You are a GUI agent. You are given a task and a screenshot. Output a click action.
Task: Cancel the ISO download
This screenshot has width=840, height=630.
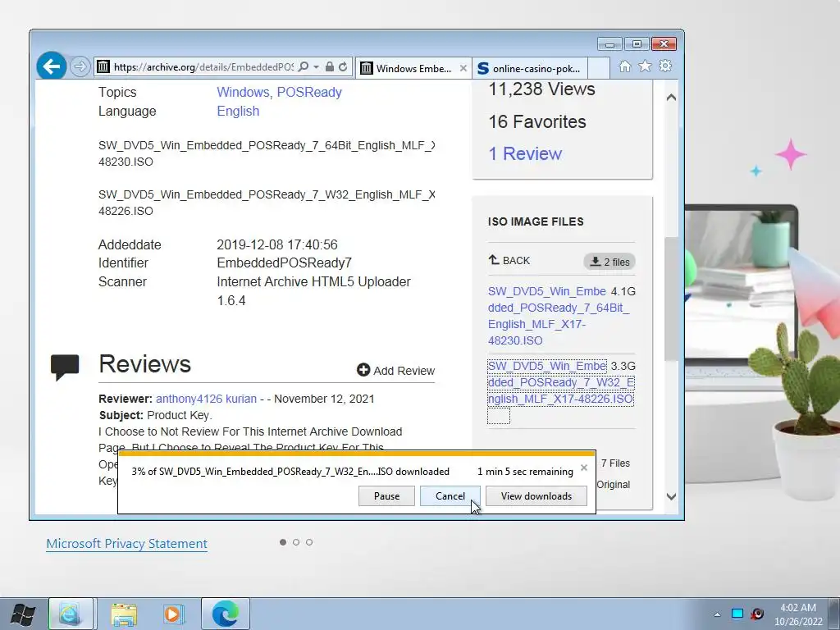450,496
